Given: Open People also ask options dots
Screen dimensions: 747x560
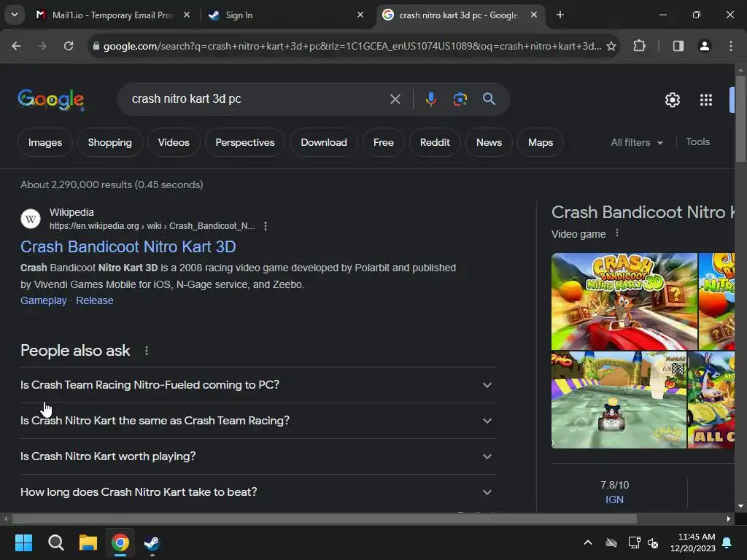Looking at the screenshot, I should (146, 351).
